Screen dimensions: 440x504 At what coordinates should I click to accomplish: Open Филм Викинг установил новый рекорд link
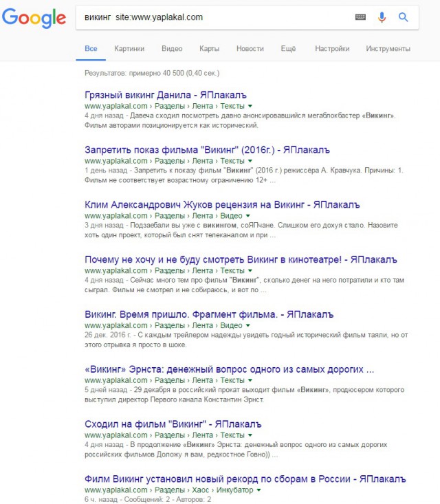(245, 479)
